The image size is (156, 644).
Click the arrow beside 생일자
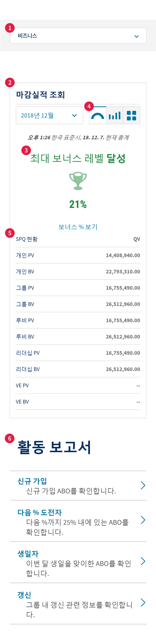143,561
